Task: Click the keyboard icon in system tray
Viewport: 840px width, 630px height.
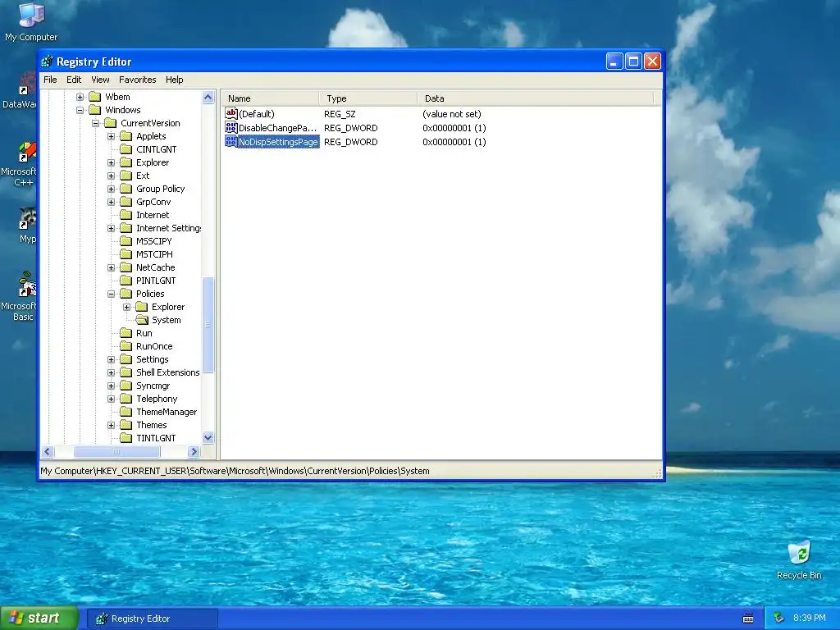Action: [748, 619]
